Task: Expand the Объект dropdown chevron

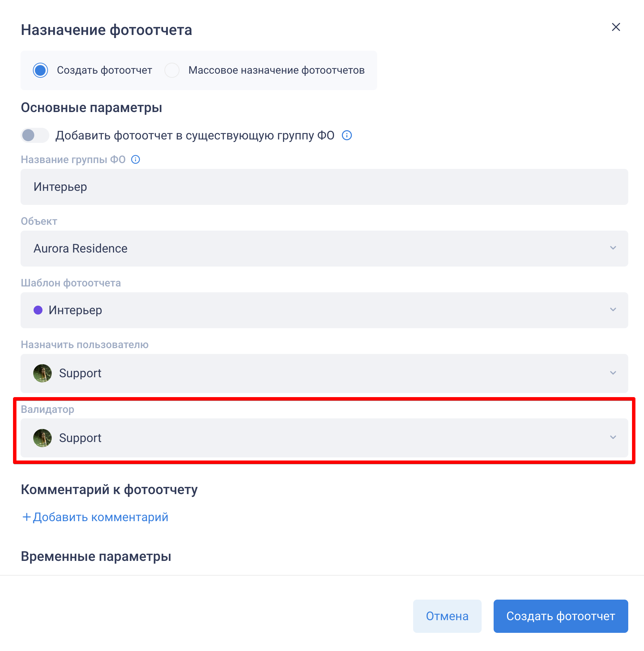Action: click(x=613, y=248)
